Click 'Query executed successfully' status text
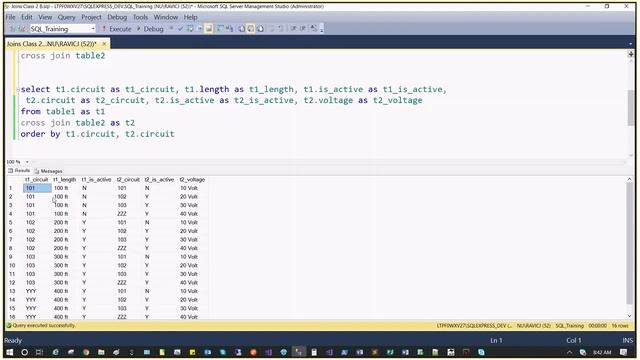Image resolution: width=640 pixels, height=360 pixels. [x=44, y=325]
